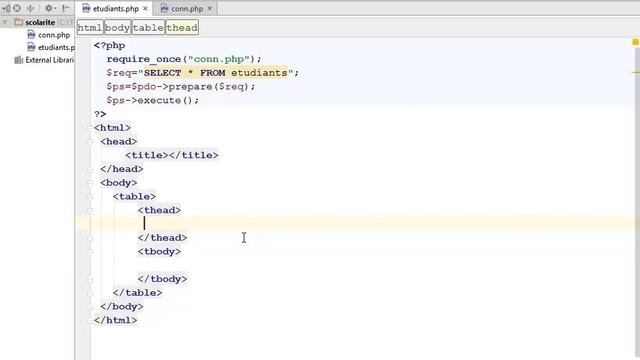Click the yellow warning stripe on the error gutter
Screen dimensions: 640x360
[636, 73]
